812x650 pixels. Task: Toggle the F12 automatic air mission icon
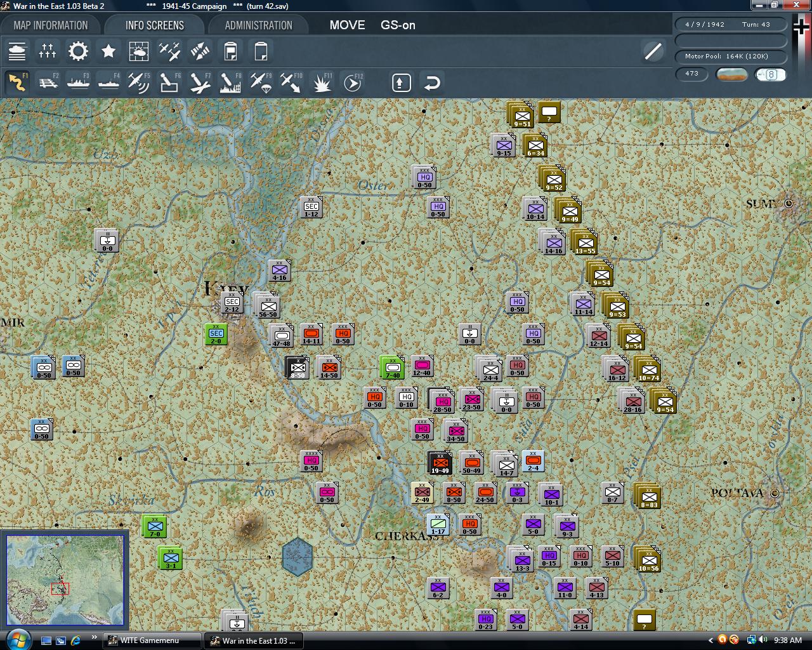click(352, 82)
